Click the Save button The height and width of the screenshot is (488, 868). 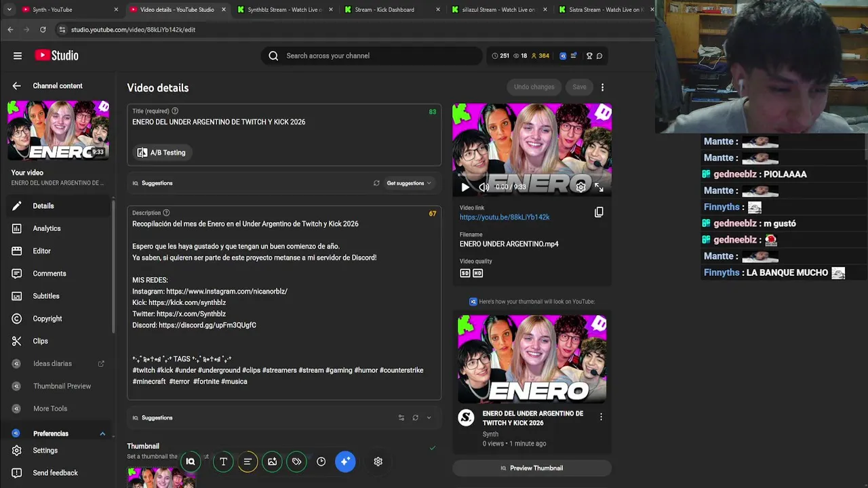[x=579, y=87]
